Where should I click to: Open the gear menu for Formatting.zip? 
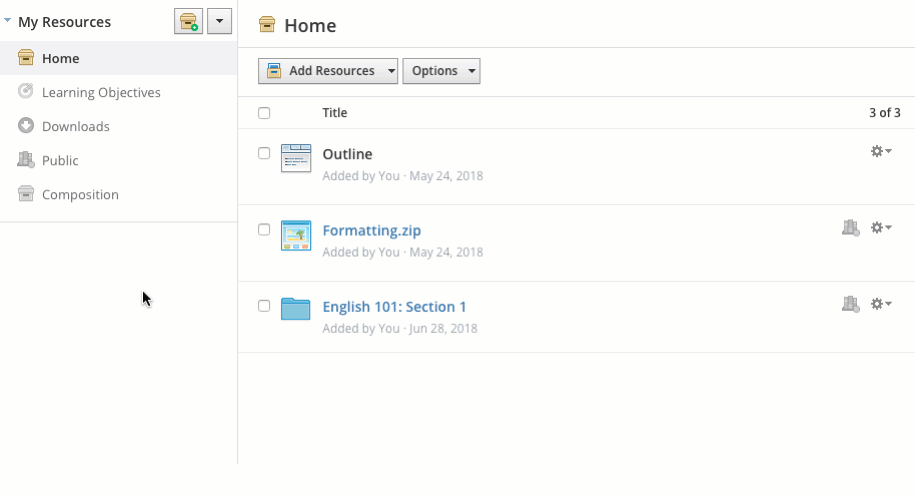[880, 228]
